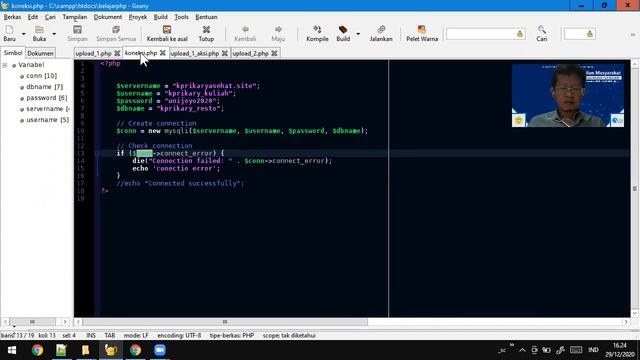Execute the script with Jalankan
640x360 pixels.
point(381,33)
